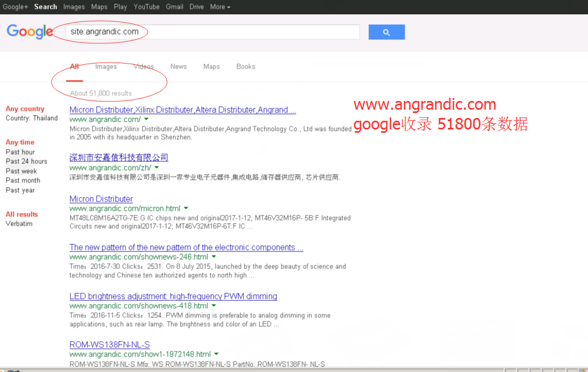Image resolution: width=588 pixels, height=372 pixels.
Task: Click the www.angrandic.com/shownews-246.html green URL
Action: 139,257
